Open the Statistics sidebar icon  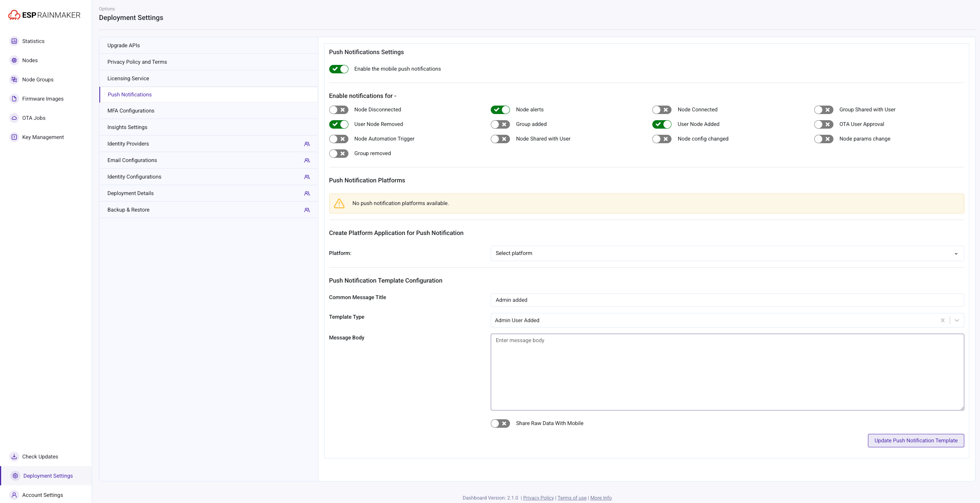14,41
